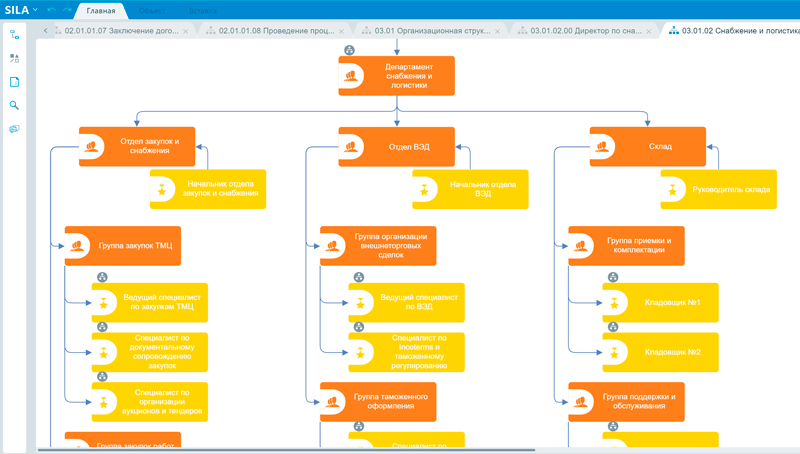
Task: Switch to the Главная ribbon tab
Action: pos(101,11)
